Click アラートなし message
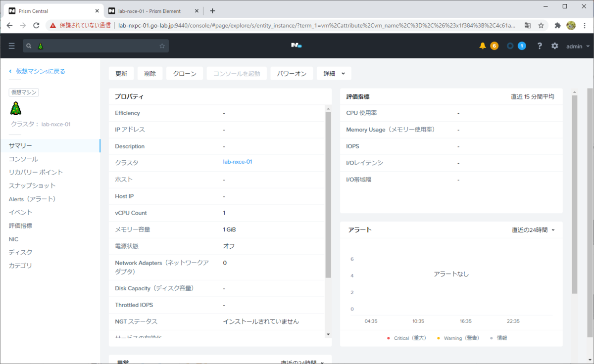Screen dimensions: 594x364 point(451,274)
